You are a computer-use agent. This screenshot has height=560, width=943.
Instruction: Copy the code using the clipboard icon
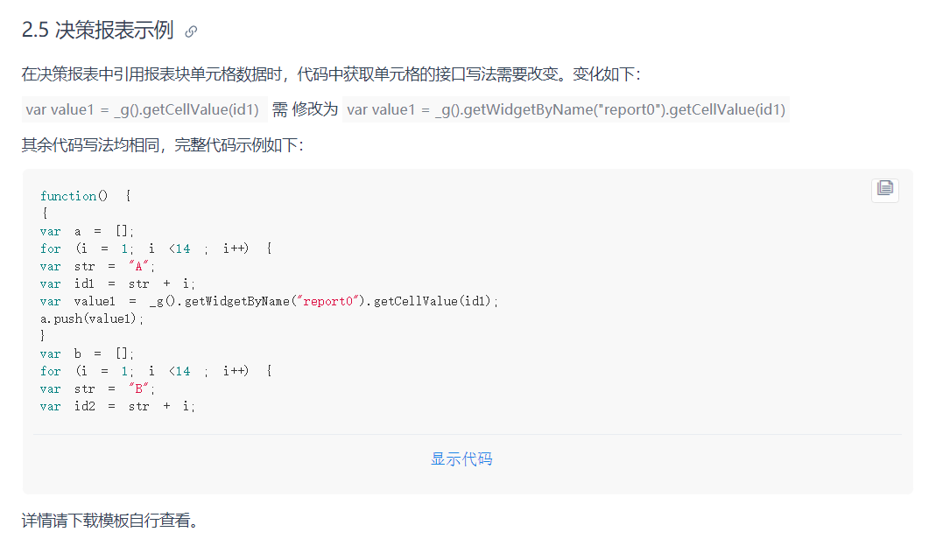pos(884,189)
